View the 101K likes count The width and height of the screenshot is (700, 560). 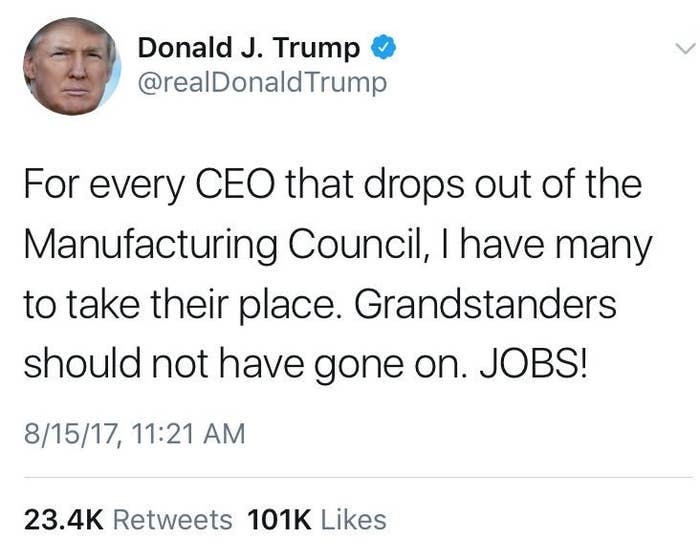[279, 520]
